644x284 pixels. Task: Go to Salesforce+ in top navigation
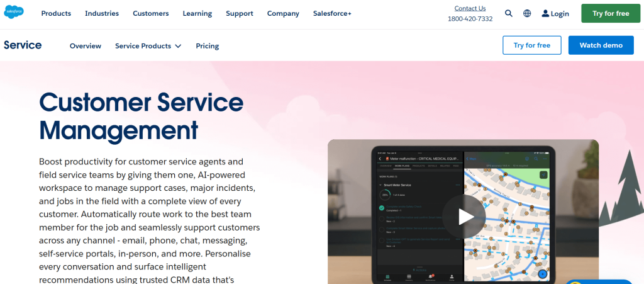332,13
